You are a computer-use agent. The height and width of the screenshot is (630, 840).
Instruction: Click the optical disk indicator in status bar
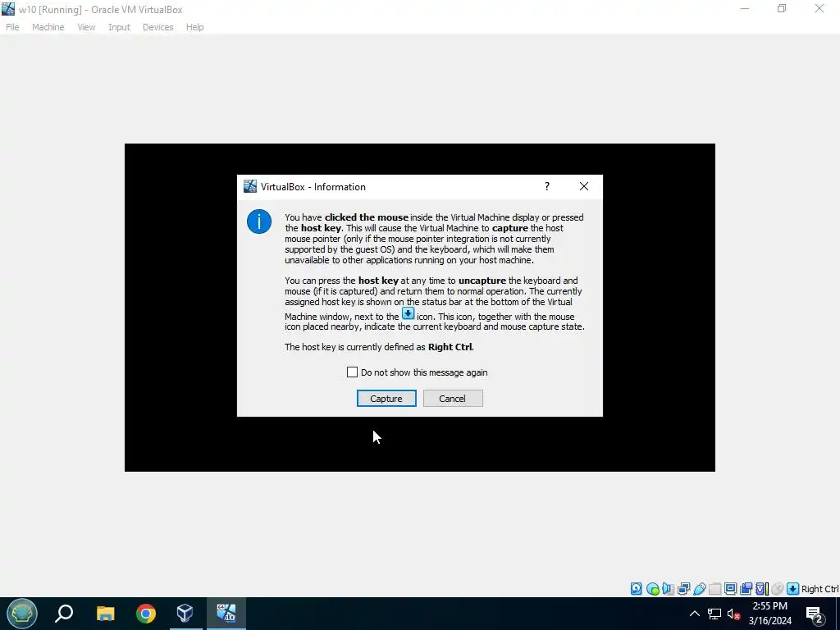pos(652,589)
